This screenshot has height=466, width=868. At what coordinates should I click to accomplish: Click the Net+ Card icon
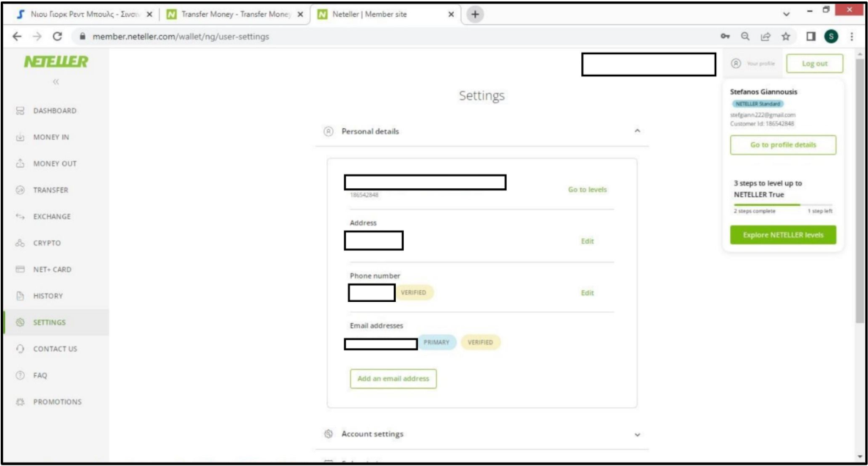click(x=20, y=270)
